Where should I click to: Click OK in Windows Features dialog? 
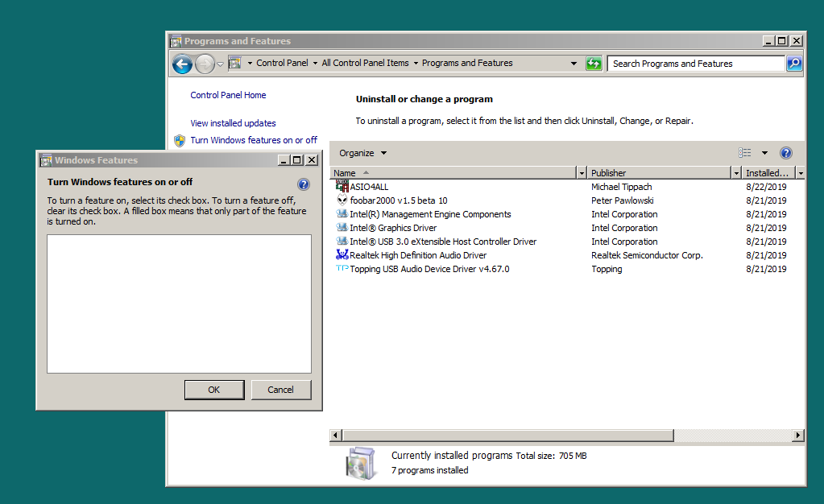214,390
